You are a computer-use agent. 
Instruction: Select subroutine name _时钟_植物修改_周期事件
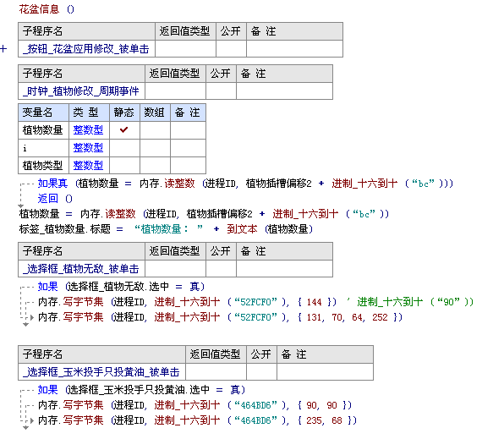80,91
